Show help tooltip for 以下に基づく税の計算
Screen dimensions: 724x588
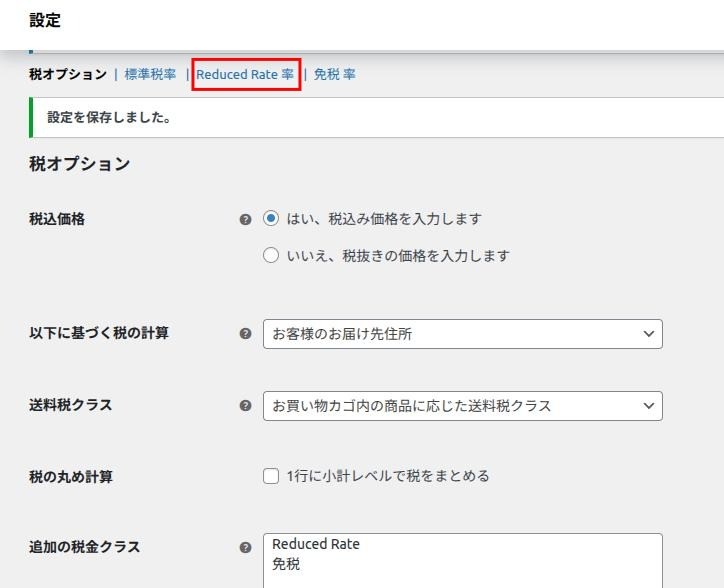(245, 334)
